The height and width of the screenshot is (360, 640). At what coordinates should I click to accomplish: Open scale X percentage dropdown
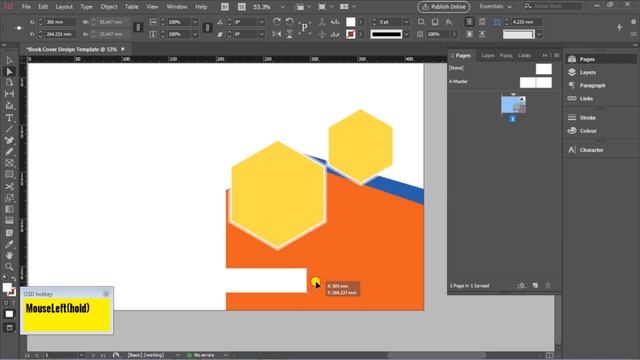195,22
